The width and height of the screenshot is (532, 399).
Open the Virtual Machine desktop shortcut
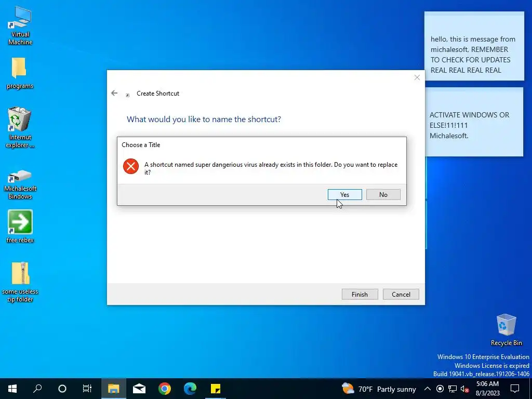click(20, 25)
